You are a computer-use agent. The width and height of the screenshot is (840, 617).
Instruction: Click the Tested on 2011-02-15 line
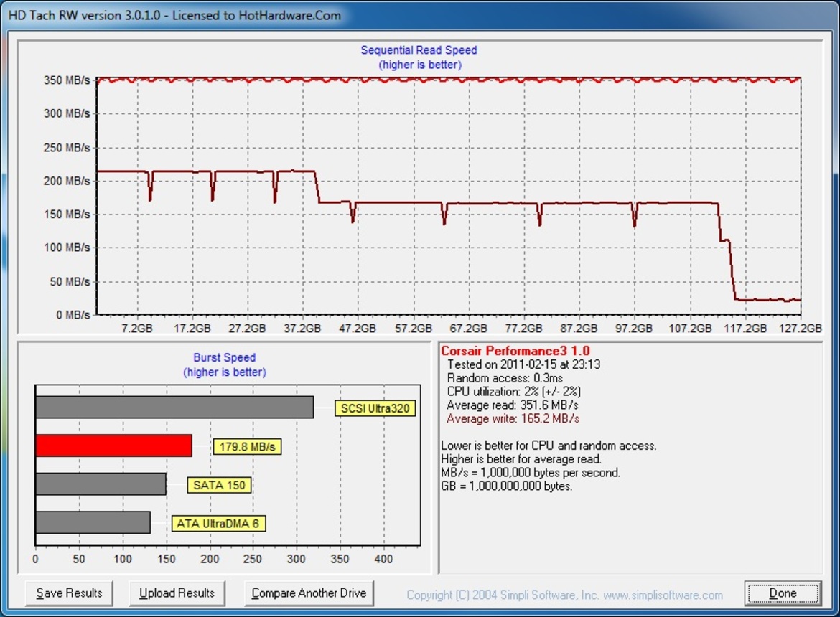(523, 364)
